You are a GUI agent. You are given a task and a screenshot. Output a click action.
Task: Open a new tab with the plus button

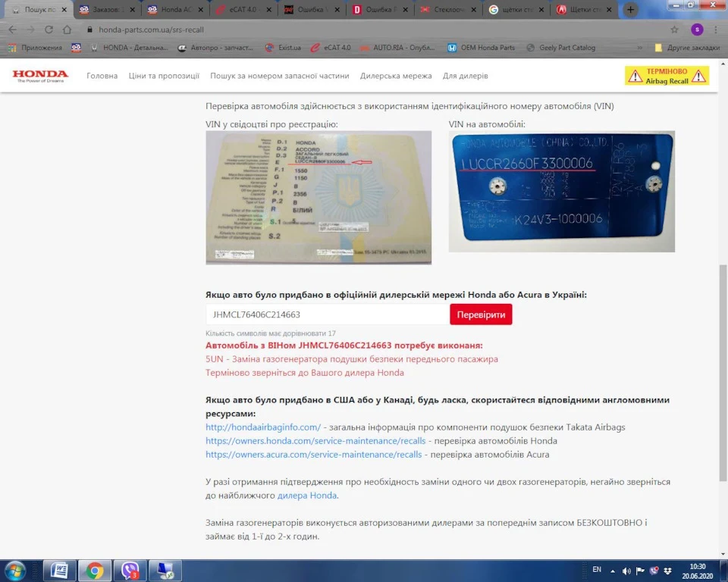pyautogui.click(x=630, y=9)
